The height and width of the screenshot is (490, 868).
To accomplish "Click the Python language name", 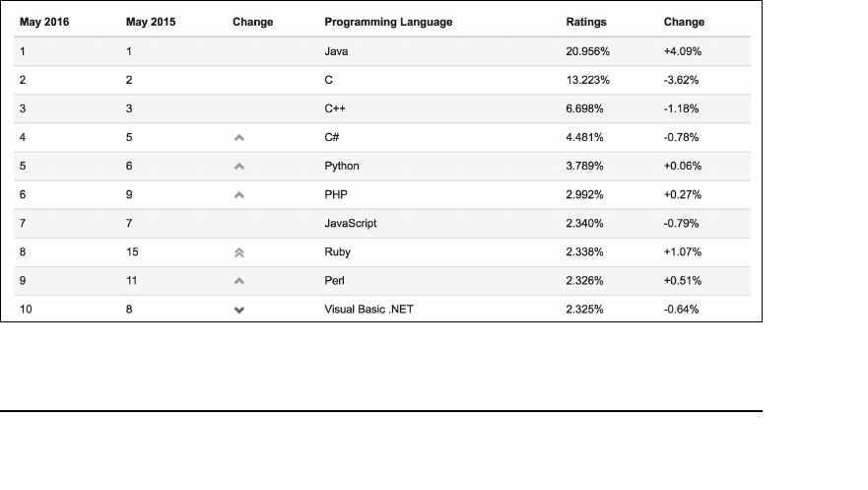I will (x=342, y=167).
